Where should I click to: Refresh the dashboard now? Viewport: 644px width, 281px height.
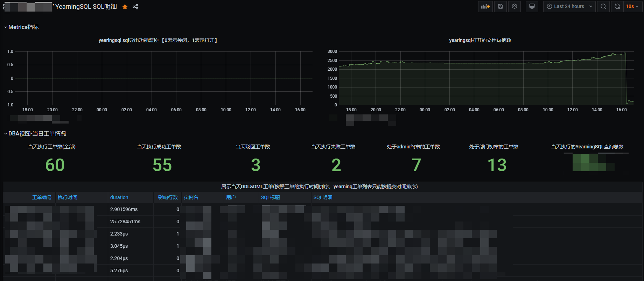pyautogui.click(x=617, y=6)
